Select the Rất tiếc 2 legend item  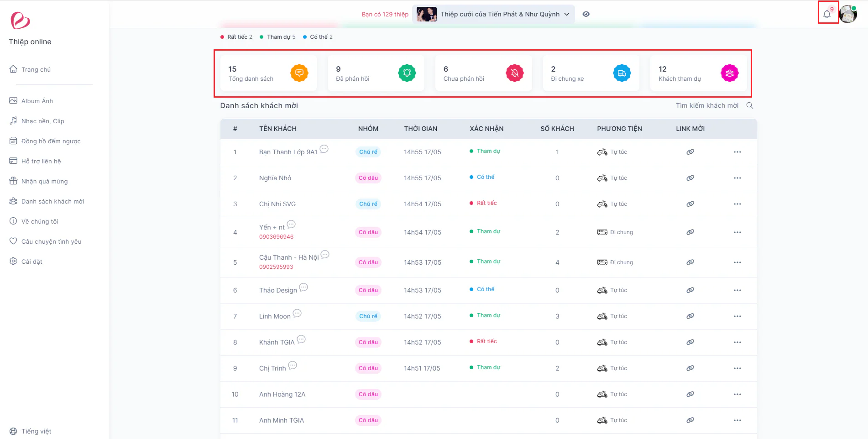pos(236,37)
